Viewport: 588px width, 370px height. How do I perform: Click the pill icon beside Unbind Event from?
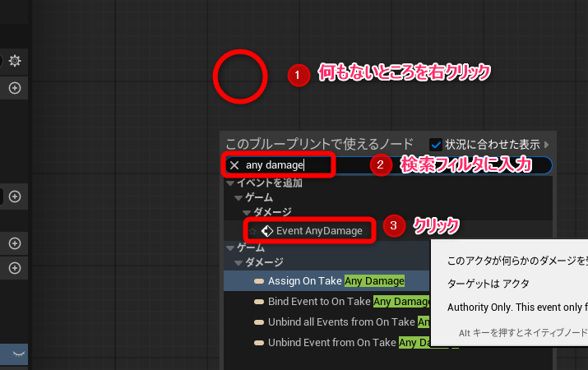tap(261, 342)
